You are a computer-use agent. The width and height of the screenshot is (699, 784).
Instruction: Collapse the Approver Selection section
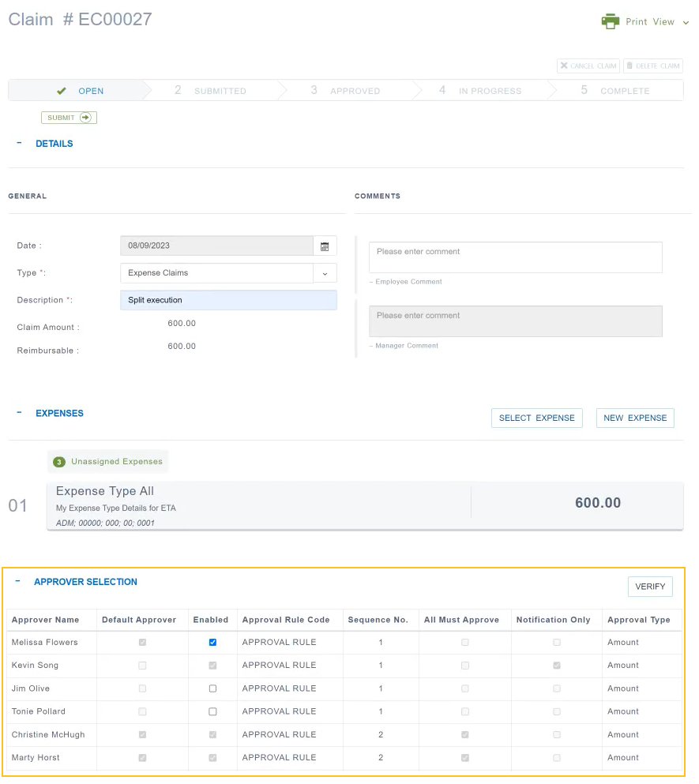[x=18, y=582]
